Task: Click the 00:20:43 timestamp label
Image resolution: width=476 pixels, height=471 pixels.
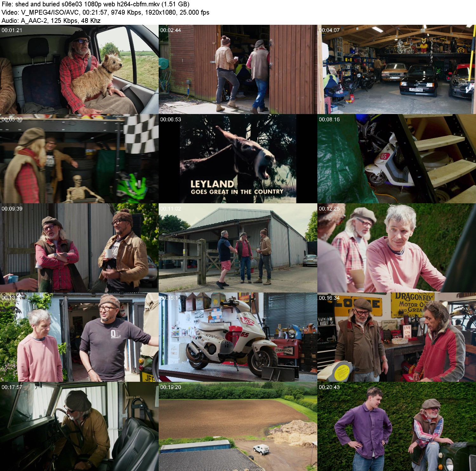Action: (x=329, y=387)
